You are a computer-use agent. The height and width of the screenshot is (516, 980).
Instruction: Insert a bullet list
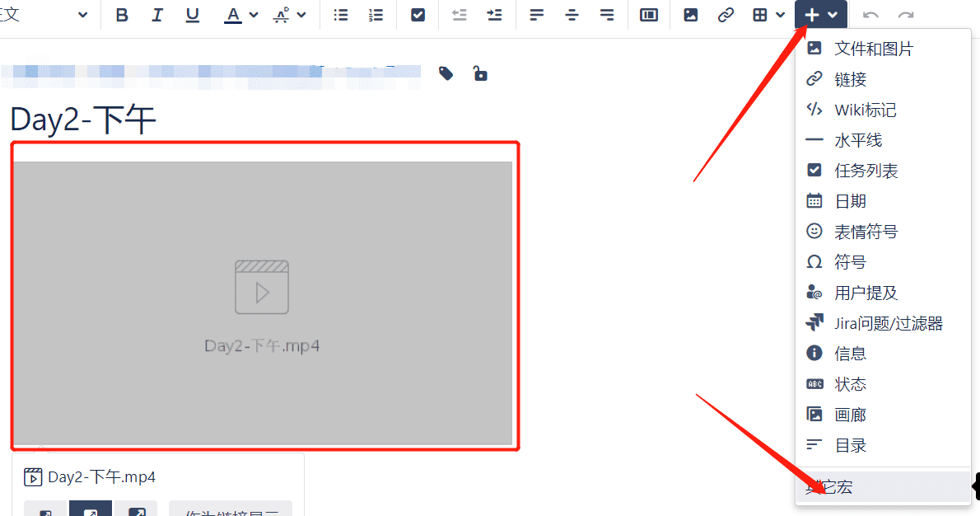click(340, 15)
